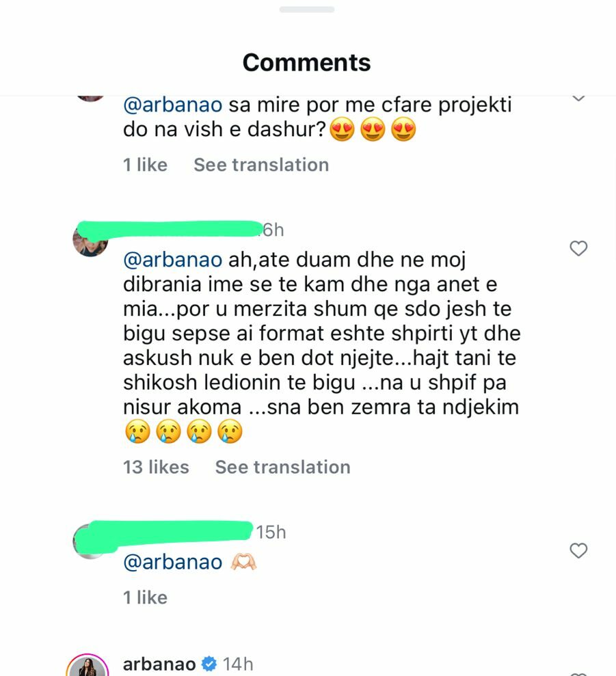This screenshot has width=616, height=676.
Task: Open See translation for the first comment
Action: pyautogui.click(x=260, y=164)
